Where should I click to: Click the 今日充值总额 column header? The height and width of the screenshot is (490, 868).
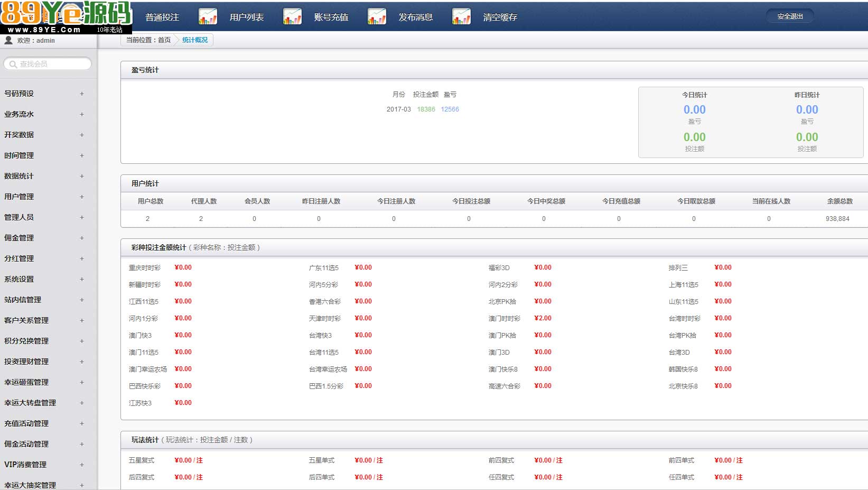point(621,201)
